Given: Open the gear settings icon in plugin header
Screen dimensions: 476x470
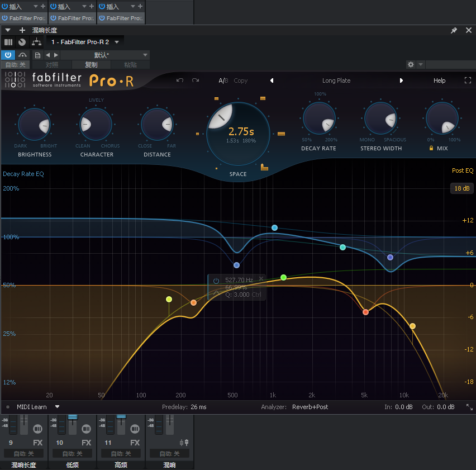Looking at the screenshot, I should [411, 64].
